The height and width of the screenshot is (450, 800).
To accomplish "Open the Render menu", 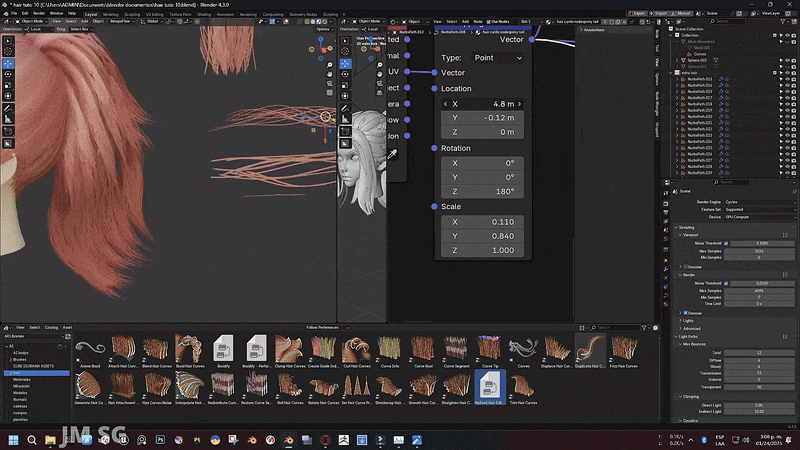I will pyautogui.click(x=39, y=13).
